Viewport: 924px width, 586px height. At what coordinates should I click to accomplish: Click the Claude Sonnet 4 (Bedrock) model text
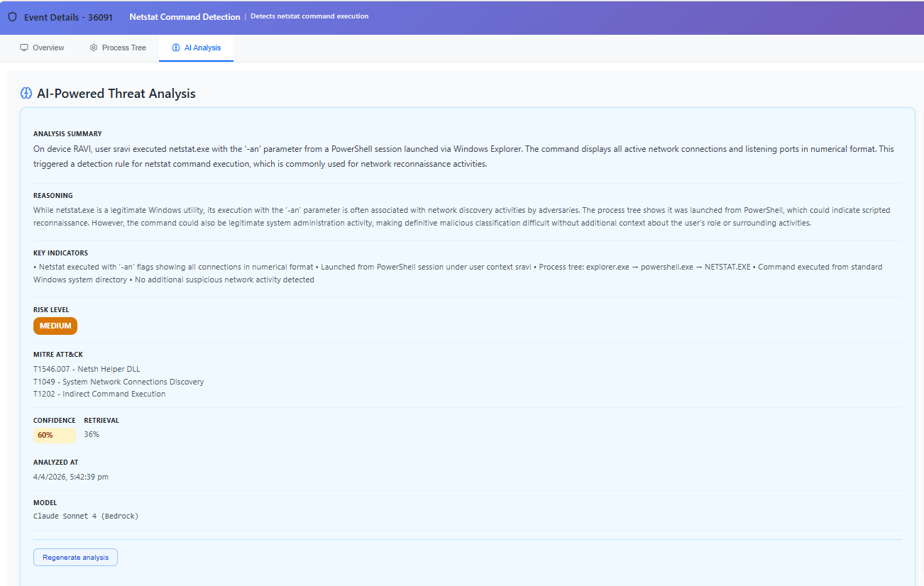point(86,516)
